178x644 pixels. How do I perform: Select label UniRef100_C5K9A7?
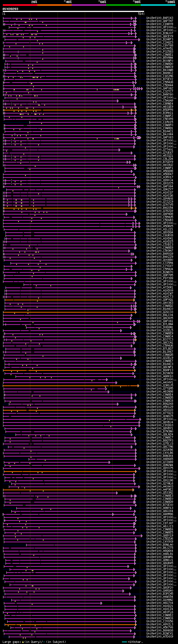pyautogui.click(x=160, y=251)
